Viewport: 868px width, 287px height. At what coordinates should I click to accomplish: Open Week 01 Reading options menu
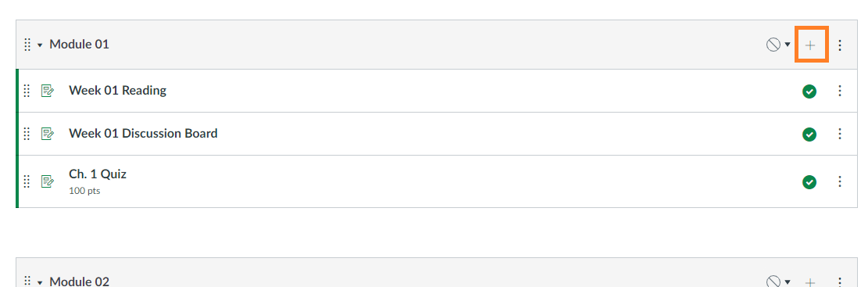840,91
